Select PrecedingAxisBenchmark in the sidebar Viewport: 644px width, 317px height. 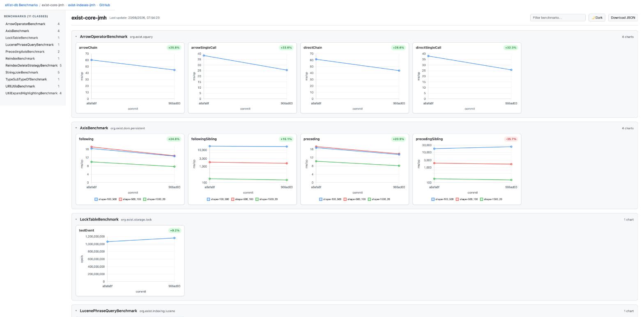(32, 52)
